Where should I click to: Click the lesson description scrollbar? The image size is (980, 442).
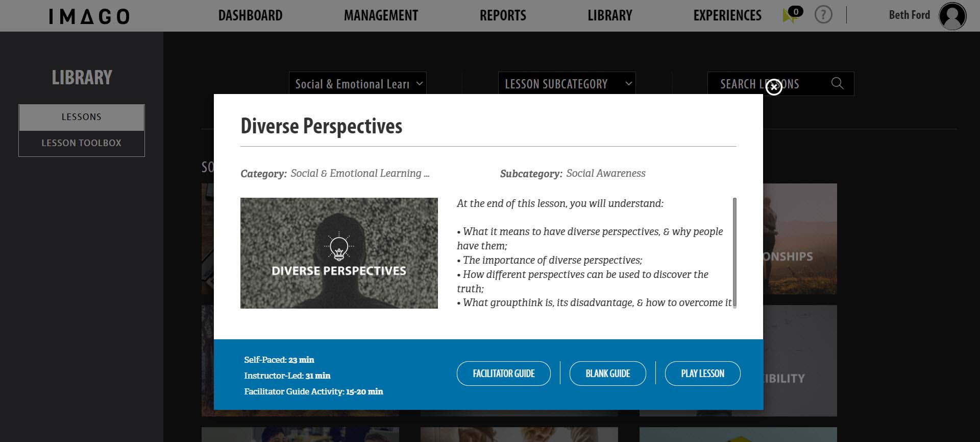click(x=734, y=253)
